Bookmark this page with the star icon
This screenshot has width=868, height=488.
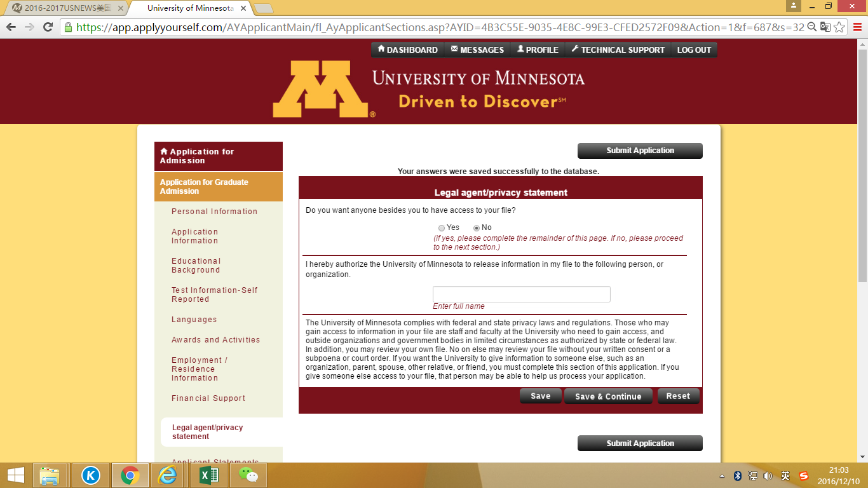pos(839,27)
